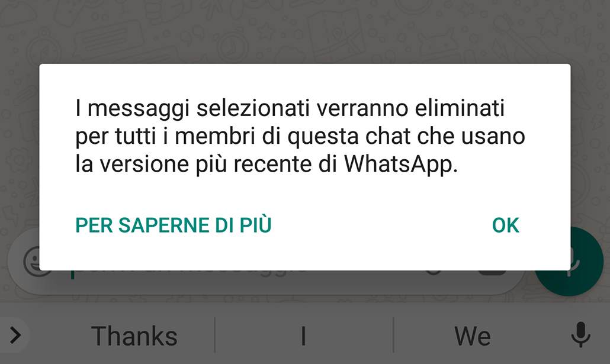Click the "I messaggi selezionati" text line
Viewport: 610px width, 364px height.
(290, 108)
